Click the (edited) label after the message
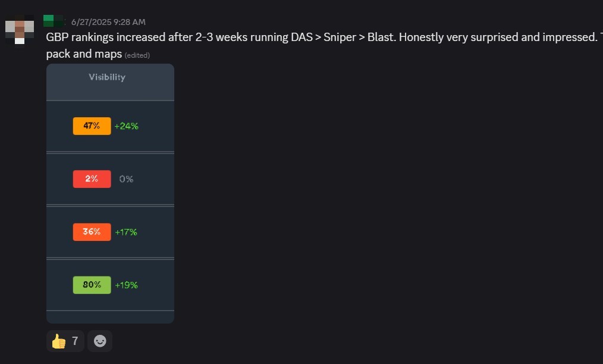Viewport: 603px width, 364px height. point(137,55)
